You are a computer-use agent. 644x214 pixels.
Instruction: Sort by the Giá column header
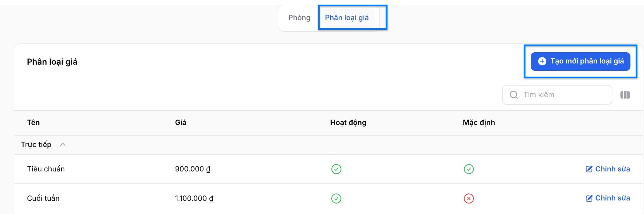tap(181, 123)
